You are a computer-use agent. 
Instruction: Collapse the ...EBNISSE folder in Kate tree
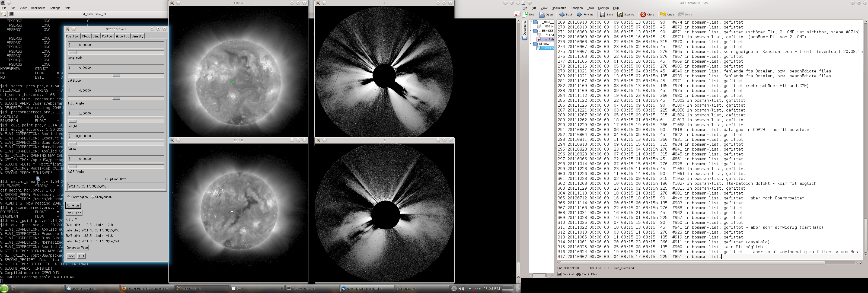pos(531,31)
